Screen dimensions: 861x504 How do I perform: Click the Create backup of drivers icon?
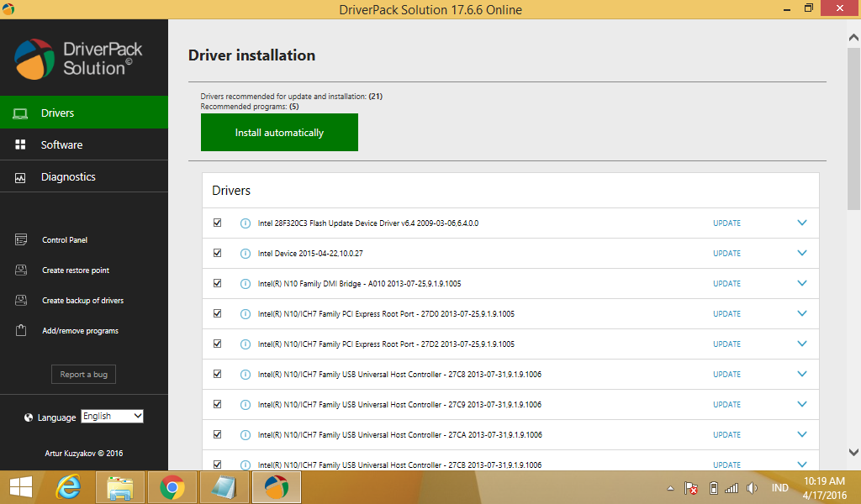point(21,300)
